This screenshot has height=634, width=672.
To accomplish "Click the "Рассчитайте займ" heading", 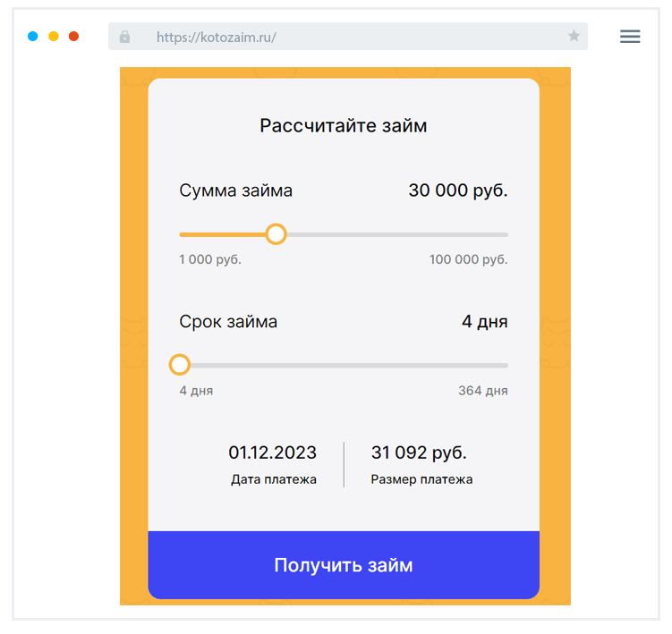I will click(x=344, y=126).
